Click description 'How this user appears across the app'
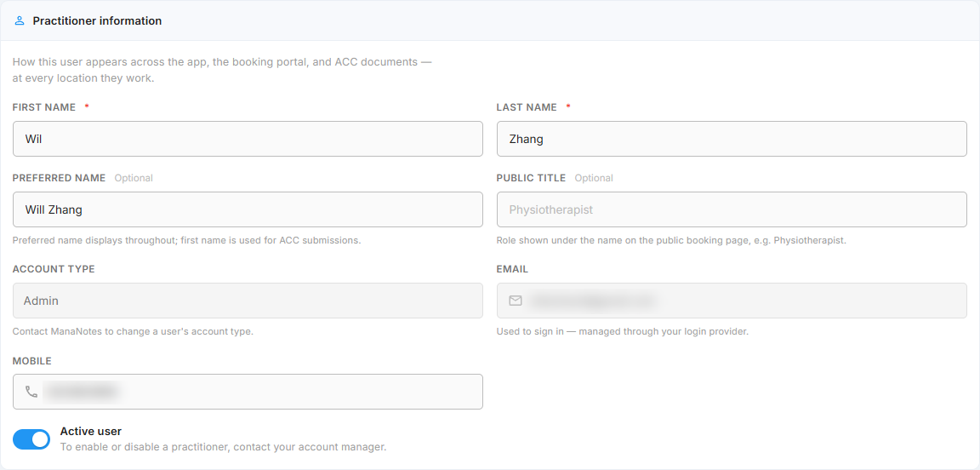 [222, 70]
